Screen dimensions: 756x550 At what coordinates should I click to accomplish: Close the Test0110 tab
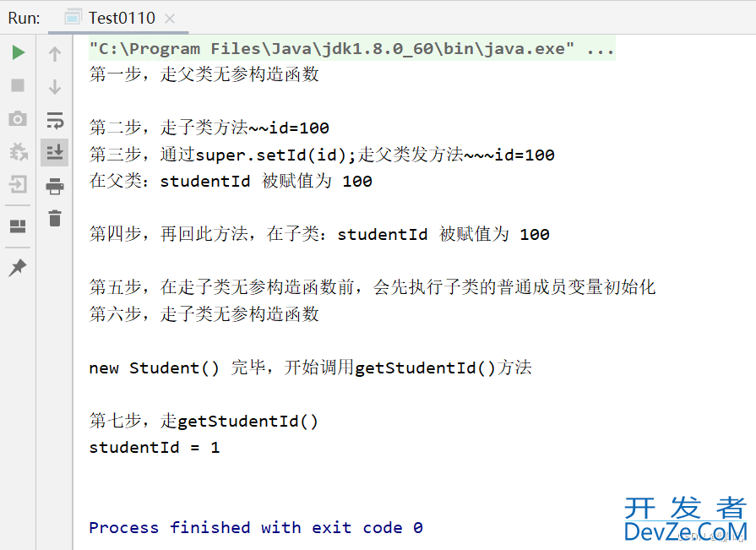point(169,19)
